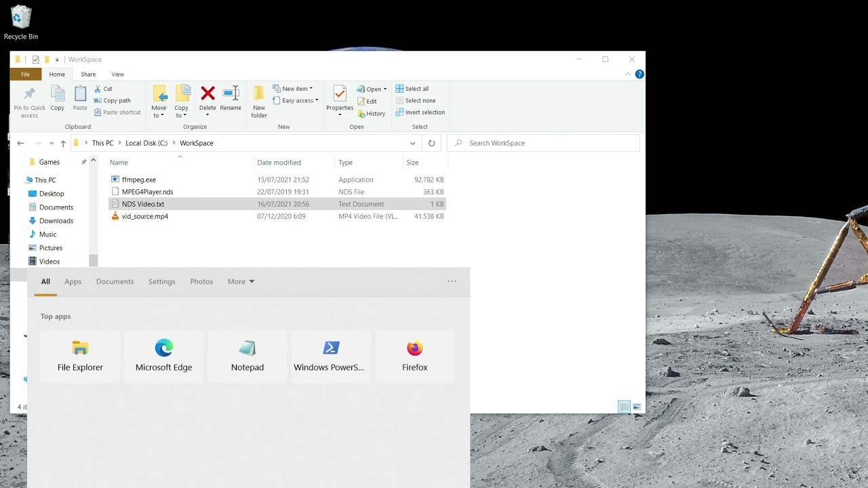The width and height of the screenshot is (868, 488).
Task: Open the Recycle Bin desktop icon
Action: (20, 22)
